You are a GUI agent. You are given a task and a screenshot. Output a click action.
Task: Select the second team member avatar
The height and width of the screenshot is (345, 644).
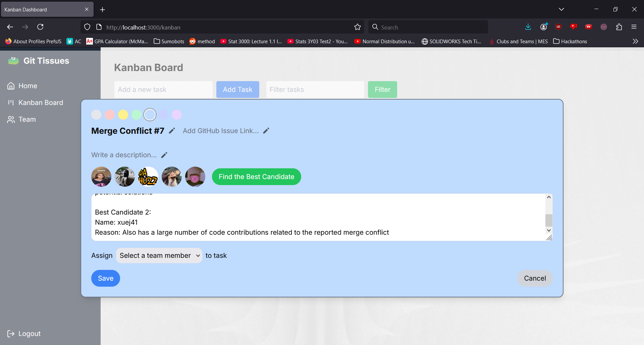coord(125,177)
